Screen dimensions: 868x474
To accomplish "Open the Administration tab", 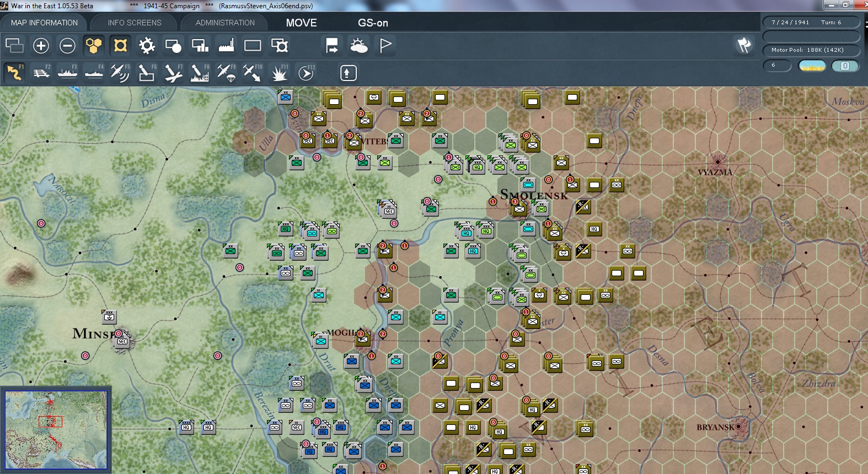I will [225, 23].
